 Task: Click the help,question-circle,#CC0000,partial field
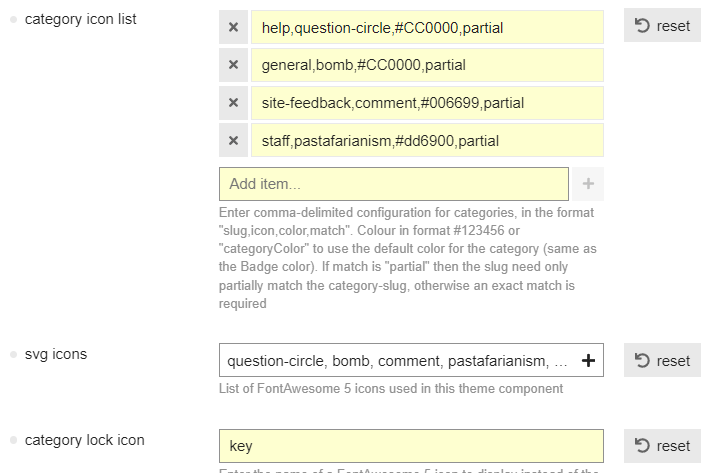[427, 27]
